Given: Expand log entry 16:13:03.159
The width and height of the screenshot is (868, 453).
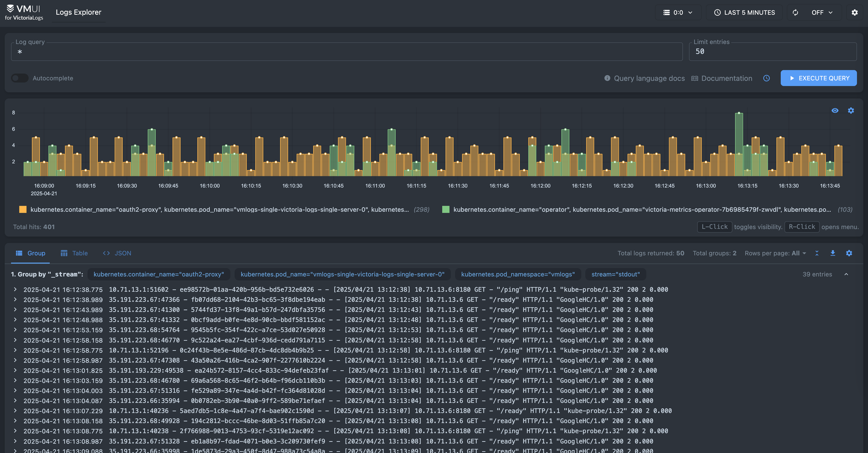Looking at the screenshot, I should pyautogui.click(x=15, y=381).
